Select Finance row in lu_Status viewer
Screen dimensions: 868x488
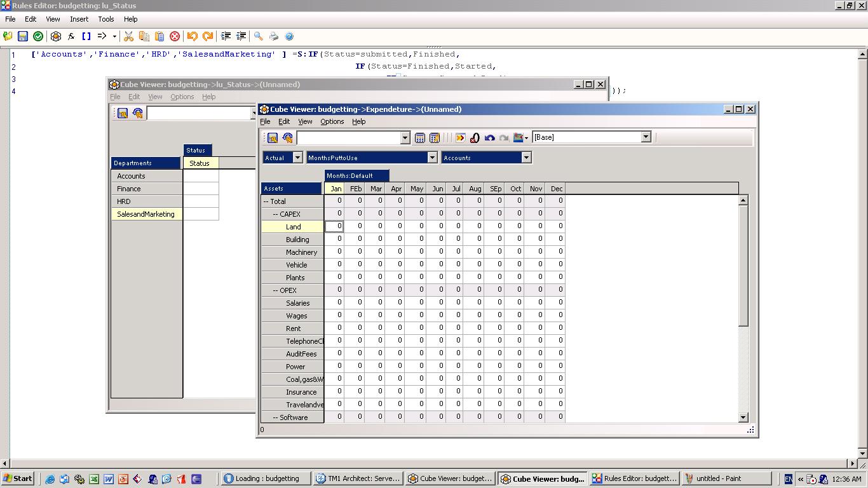(x=147, y=189)
